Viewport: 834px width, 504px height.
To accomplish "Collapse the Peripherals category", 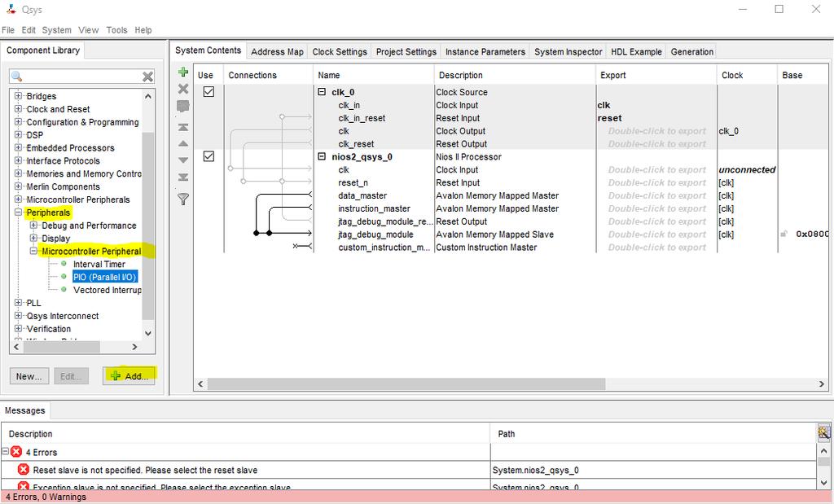I will tap(18, 213).
